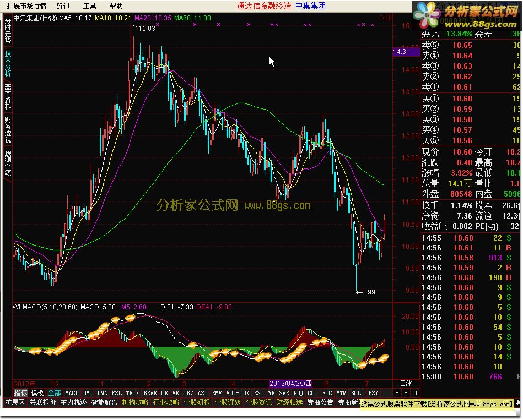Image resolution: width=523 pixels, height=420 pixels.
Task: Open the 资讯 menu
Action: [63, 6]
